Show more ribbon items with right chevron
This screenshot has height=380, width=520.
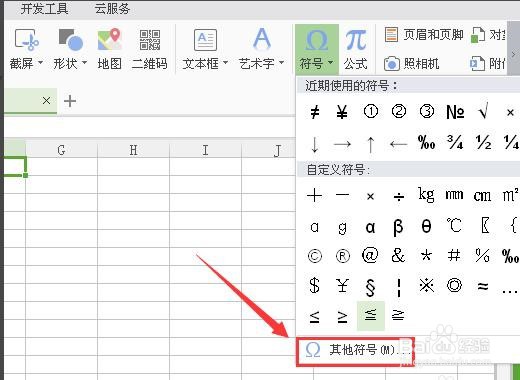(514, 54)
